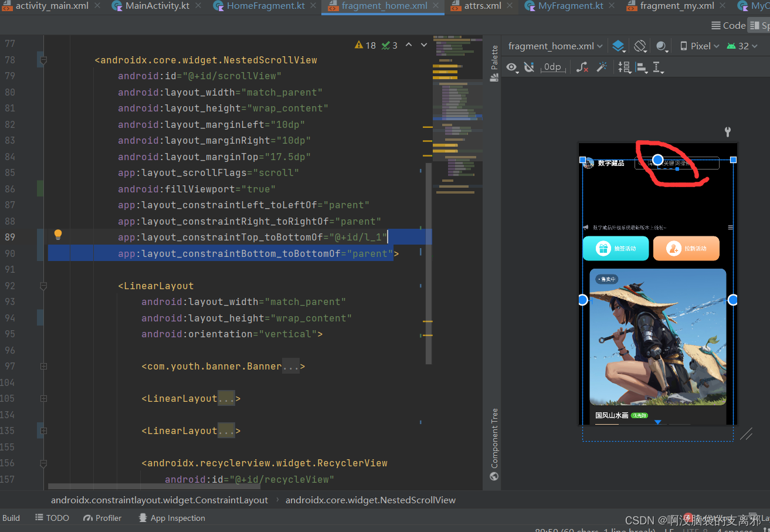Select the blue design surface layers icon
This screenshot has height=532, width=770.
point(619,45)
